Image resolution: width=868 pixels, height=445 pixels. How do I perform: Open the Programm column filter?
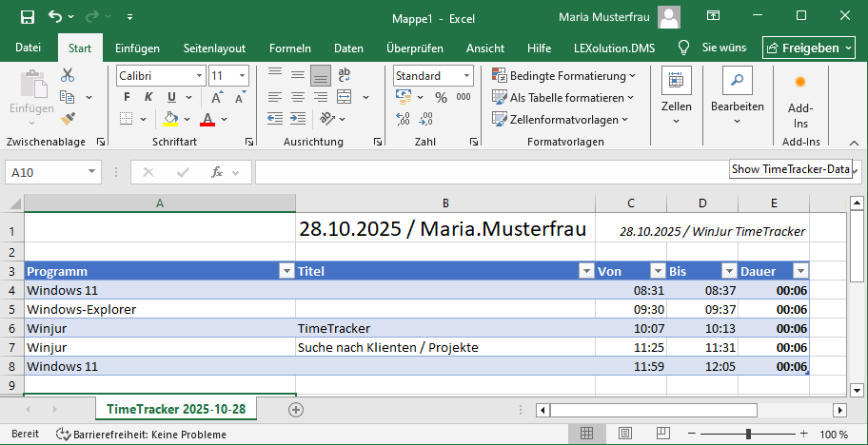286,271
